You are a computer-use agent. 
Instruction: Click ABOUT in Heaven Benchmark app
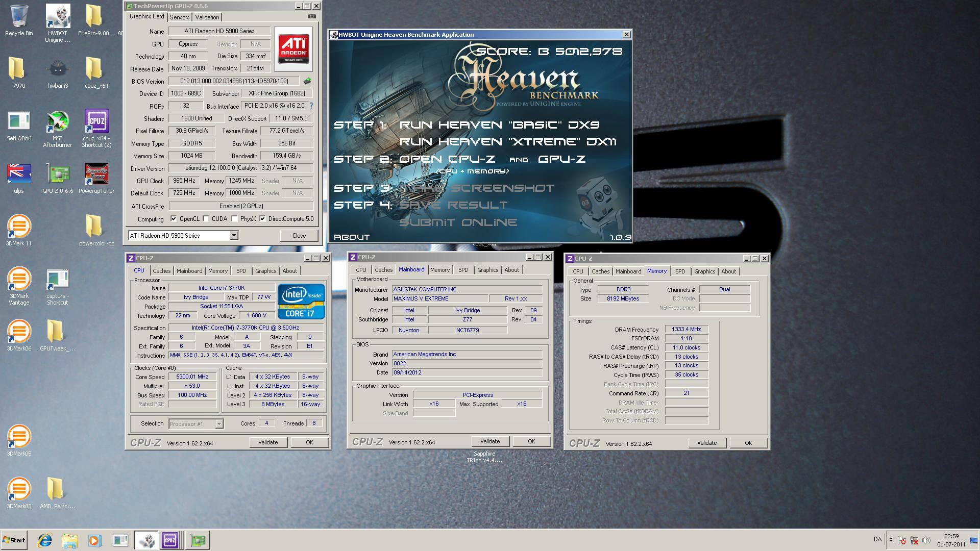point(352,237)
